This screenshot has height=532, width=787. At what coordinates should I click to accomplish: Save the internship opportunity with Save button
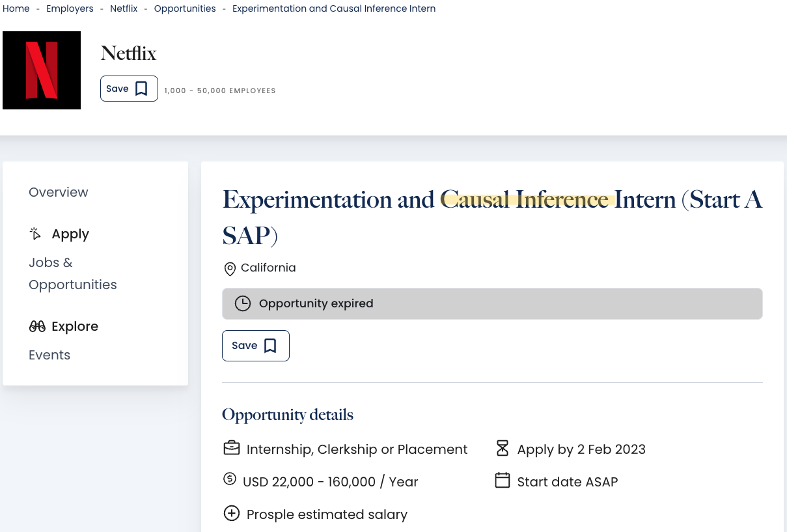click(255, 346)
